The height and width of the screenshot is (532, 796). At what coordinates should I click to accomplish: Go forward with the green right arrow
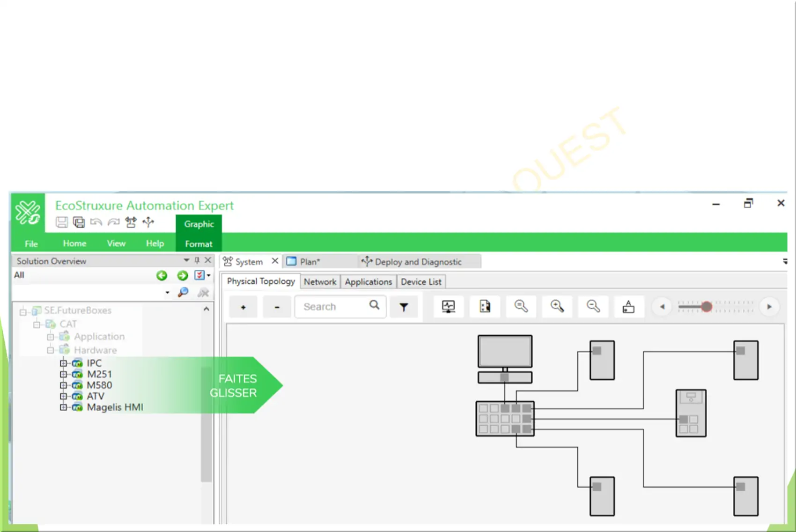(x=183, y=275)
